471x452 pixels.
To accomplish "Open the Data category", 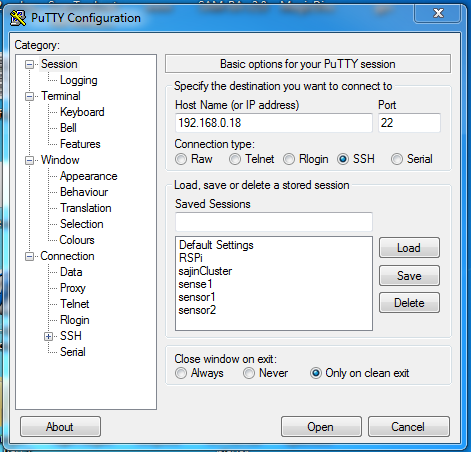I will (71, 272).
